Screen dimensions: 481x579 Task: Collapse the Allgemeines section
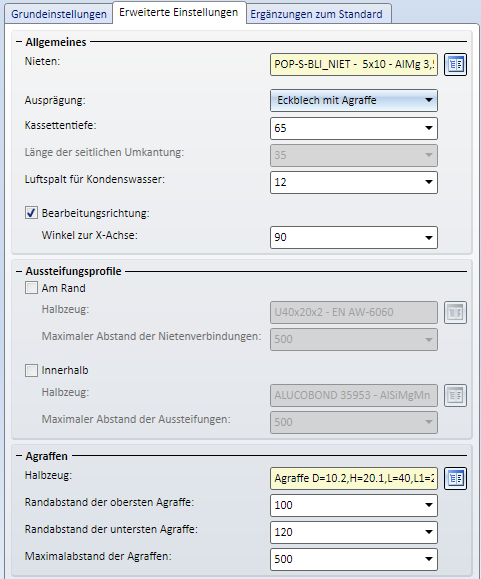(x=19, y=42)
